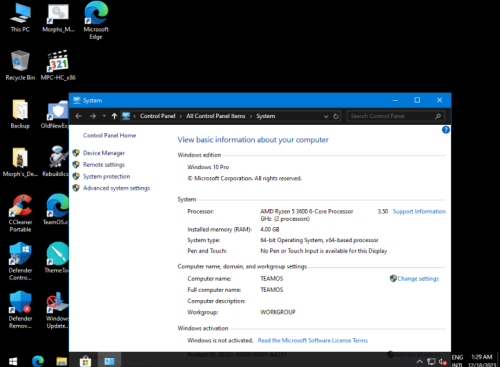500x367 pixels.
Task: Select the Windows 10 Pro edition text
Action: [x=208, y=167]
